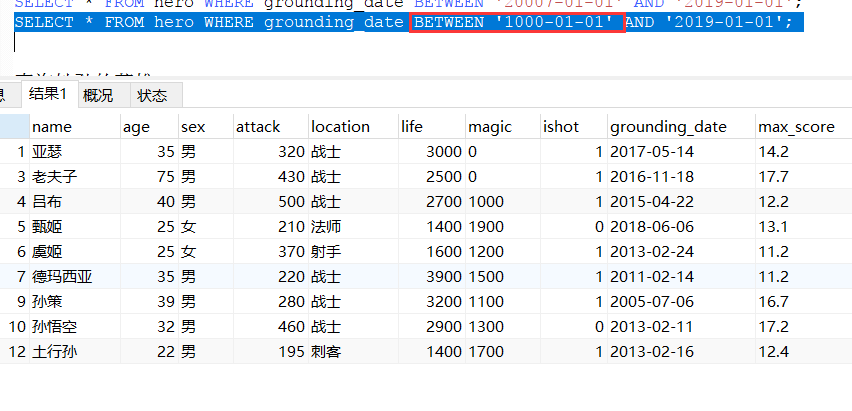Viewport: 852px width, 411px height.
Task: Click grounding_date cell 2005-07-06
Action: (x=681, y=302)
